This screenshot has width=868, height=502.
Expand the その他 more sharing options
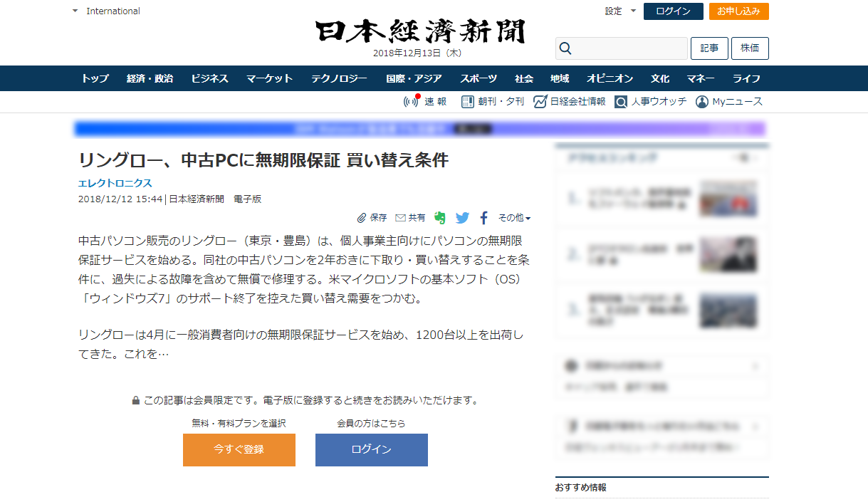tap(514, 218)
